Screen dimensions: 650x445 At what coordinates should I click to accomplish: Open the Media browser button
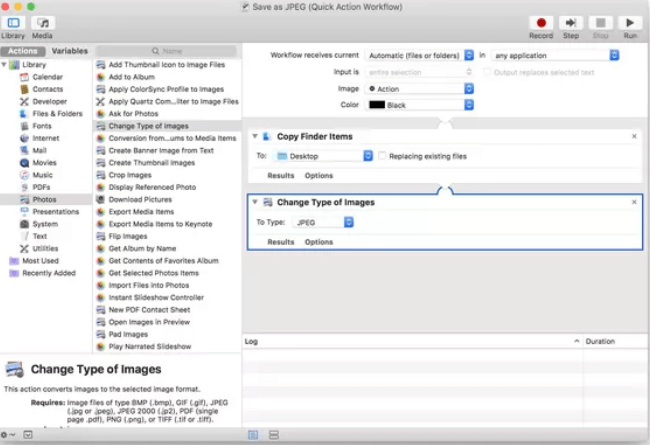(x=43, y=23)
